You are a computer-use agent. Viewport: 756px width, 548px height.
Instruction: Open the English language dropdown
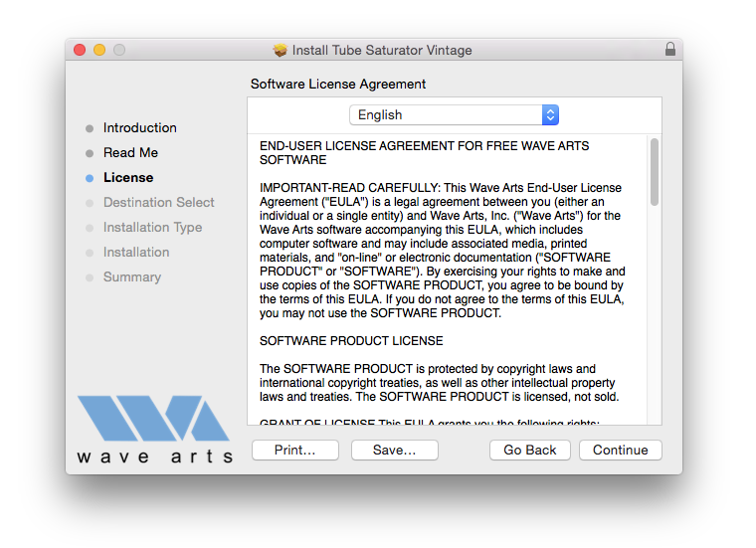(454, 115)
